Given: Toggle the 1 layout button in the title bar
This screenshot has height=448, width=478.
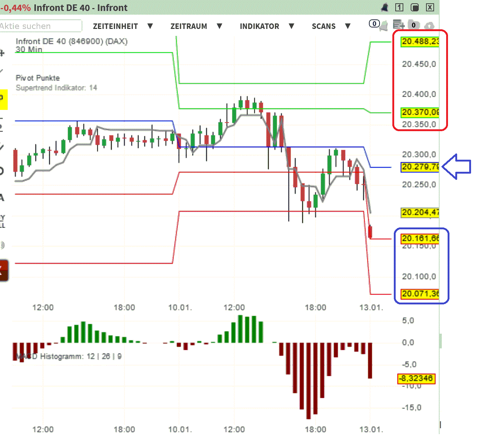Looking at the screenshot, I should tap(399, 7).
